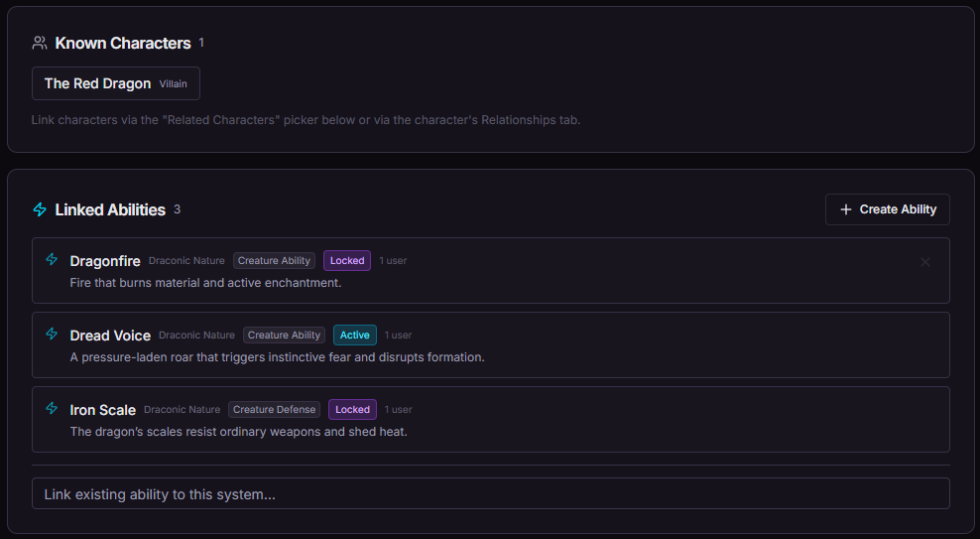The width and height of the screenshot is (980, 539).
Task: Click the Known Characters people icon
Action: tap(40, 43)
